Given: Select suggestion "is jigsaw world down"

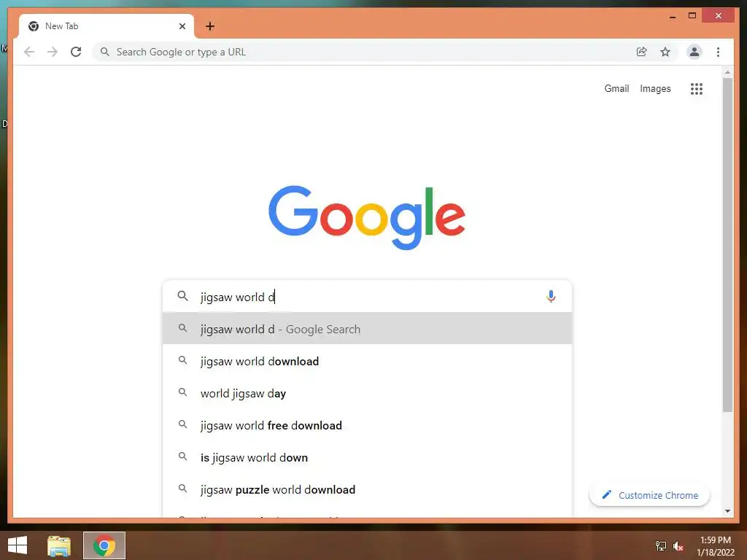Looking at the screenshot, I should point(368,457).
